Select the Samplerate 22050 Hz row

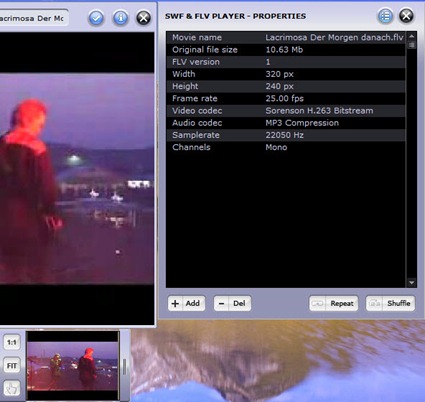tap(286, 135)
